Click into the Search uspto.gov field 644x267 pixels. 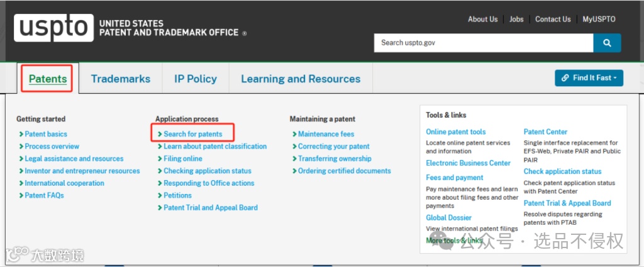tap(484, 43)
